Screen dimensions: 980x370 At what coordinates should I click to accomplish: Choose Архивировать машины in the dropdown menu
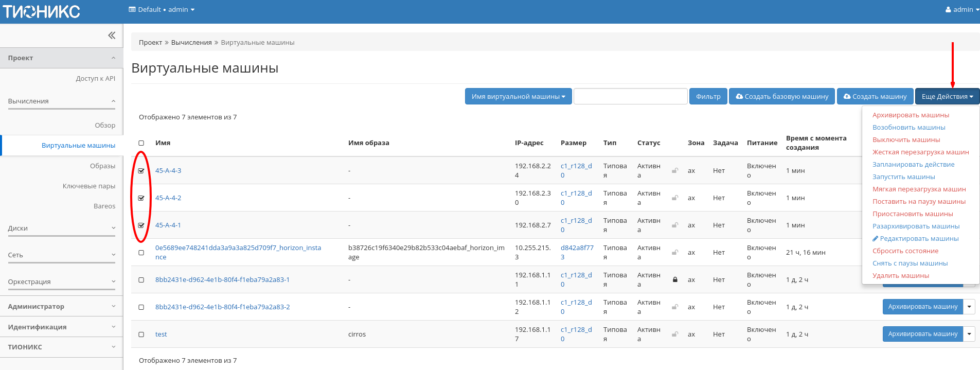click(911, 115)
